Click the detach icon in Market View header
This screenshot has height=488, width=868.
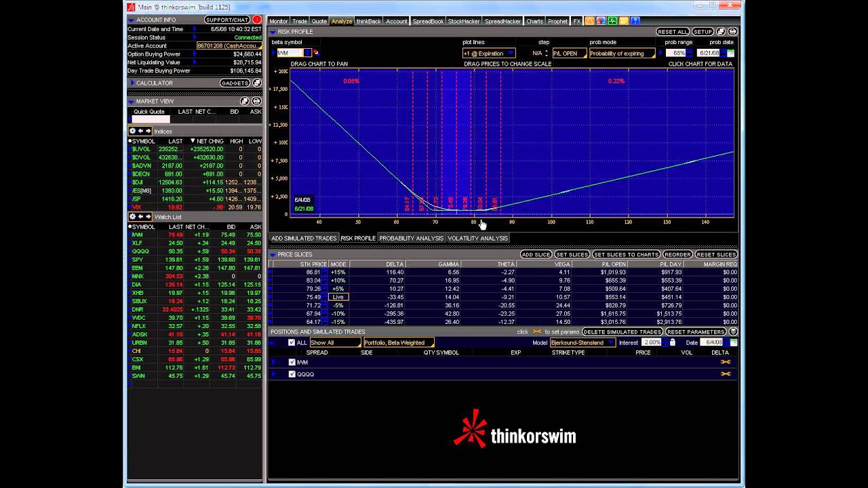tap(245, 101)
